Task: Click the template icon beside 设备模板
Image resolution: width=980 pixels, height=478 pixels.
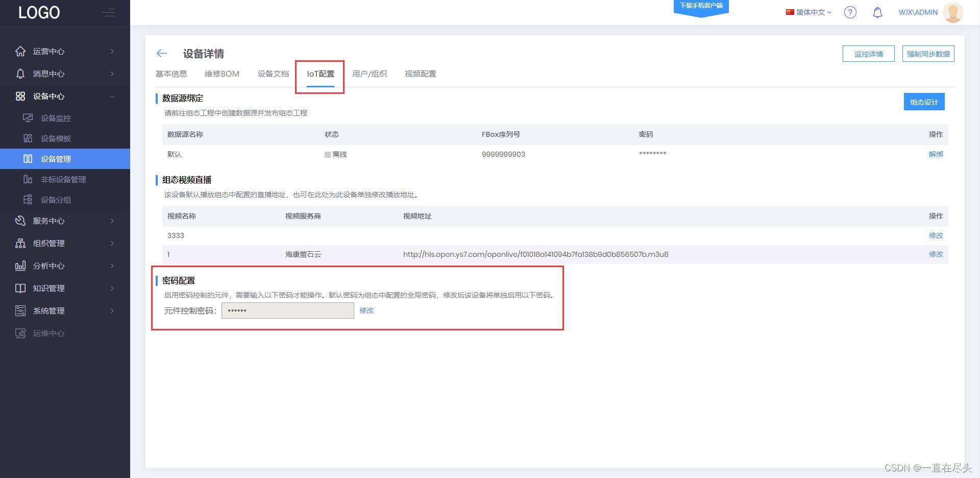Action: [28, 138]
